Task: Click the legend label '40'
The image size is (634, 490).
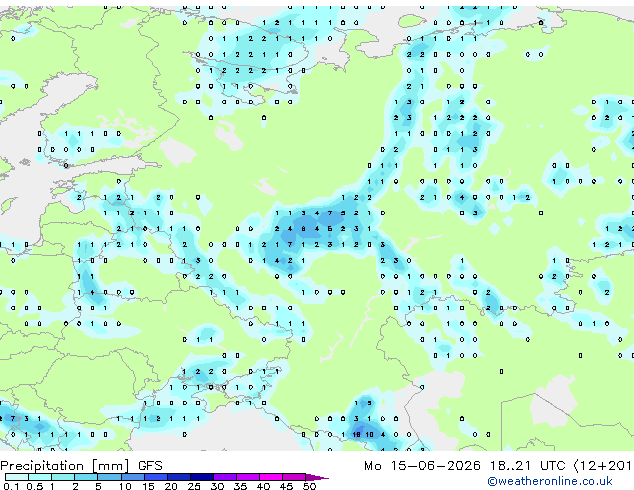Action: coord(263,486)
